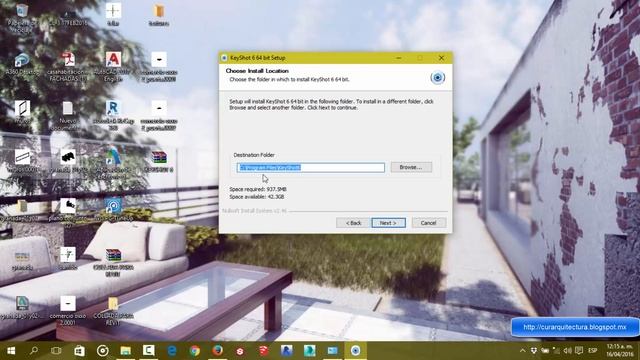Screen dimensions: 640x360
Task: Open the volume control in the tray
Action: (x=567, y=351)
